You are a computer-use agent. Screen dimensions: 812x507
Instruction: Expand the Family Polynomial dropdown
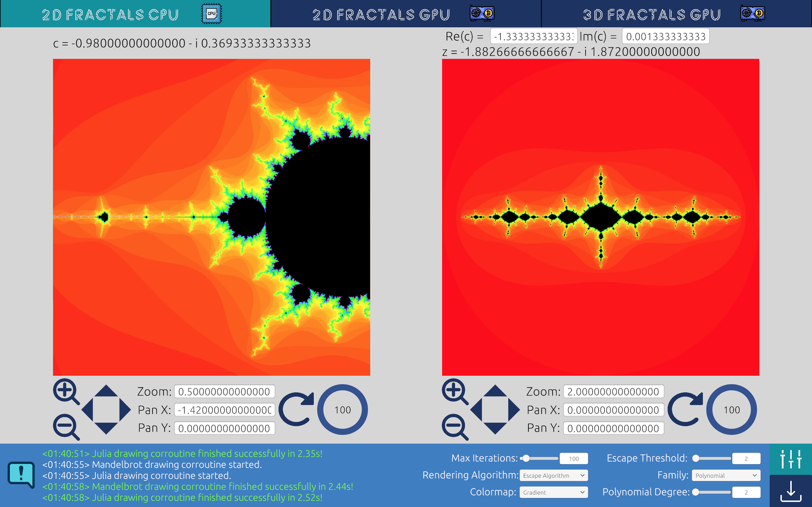click(726, 475)
